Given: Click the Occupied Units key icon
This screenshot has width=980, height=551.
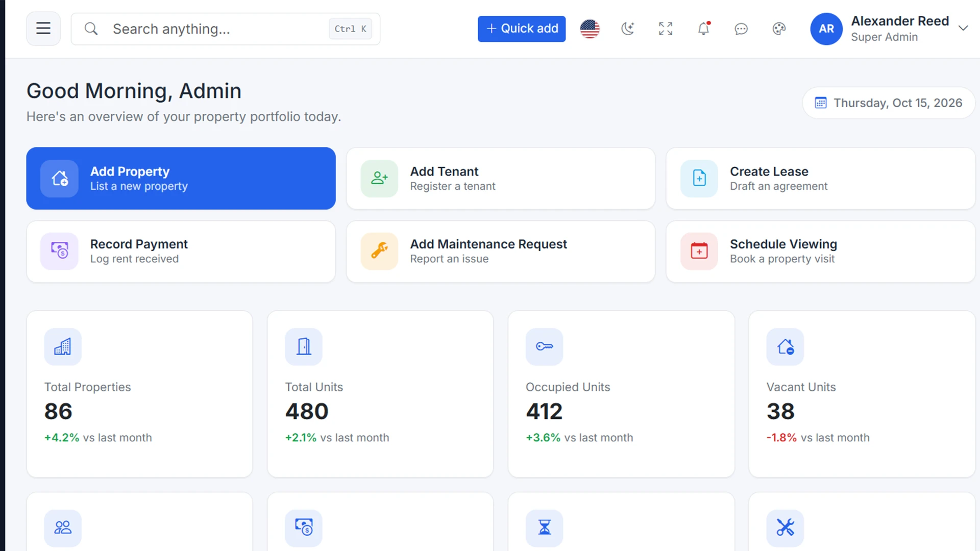Looking at the screenshot, I should click(x=544, y=347).
